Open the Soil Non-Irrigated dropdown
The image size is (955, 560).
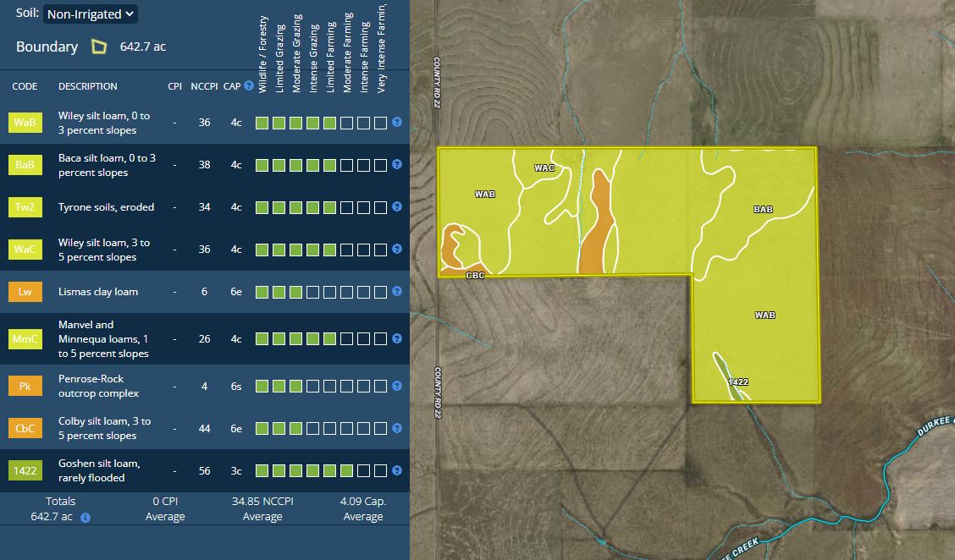coord(90,14)
